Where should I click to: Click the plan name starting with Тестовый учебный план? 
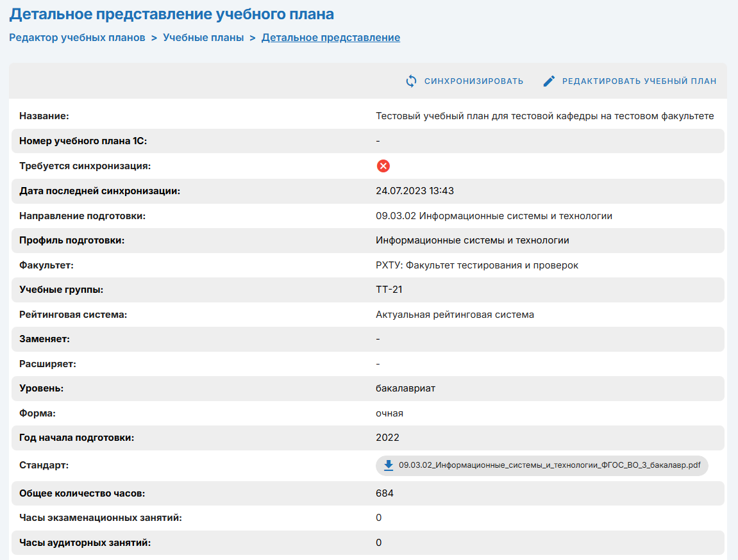[544, 116]
